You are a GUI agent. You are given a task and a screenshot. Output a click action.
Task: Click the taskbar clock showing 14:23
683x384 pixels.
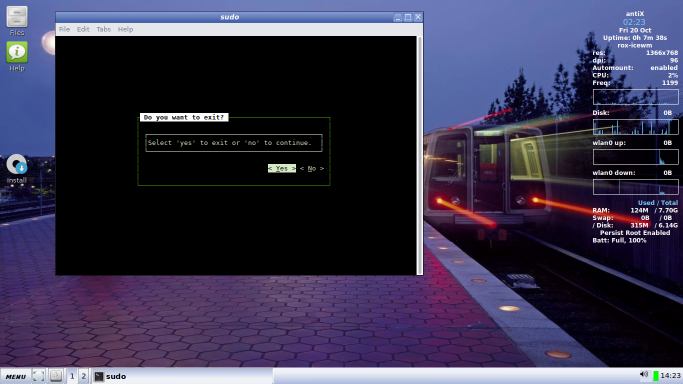pyautogui.click(x=670, y=376)
